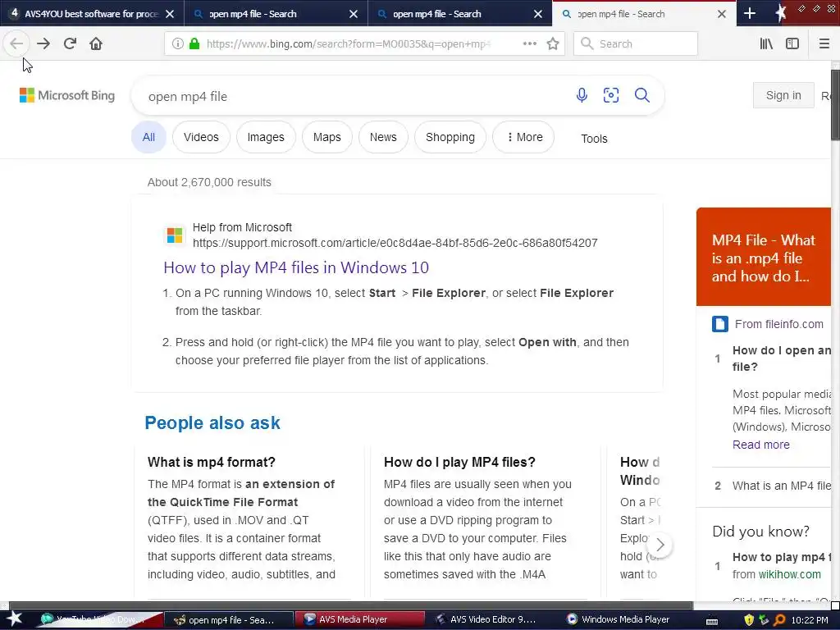Viewport: 840px width, 630px height.
Task: Click the Microsoft Bing logo
Action: tap(67, 95)
